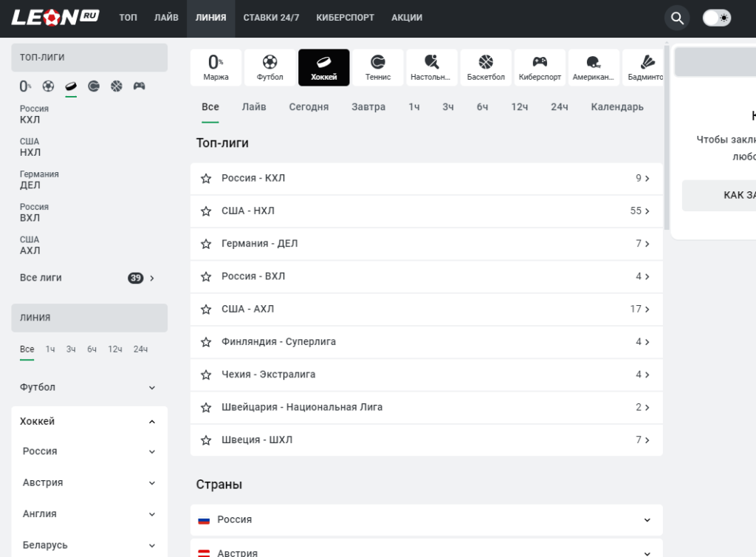
Task: Open the Leon.ru logo home link
Action: pos(55,18)
